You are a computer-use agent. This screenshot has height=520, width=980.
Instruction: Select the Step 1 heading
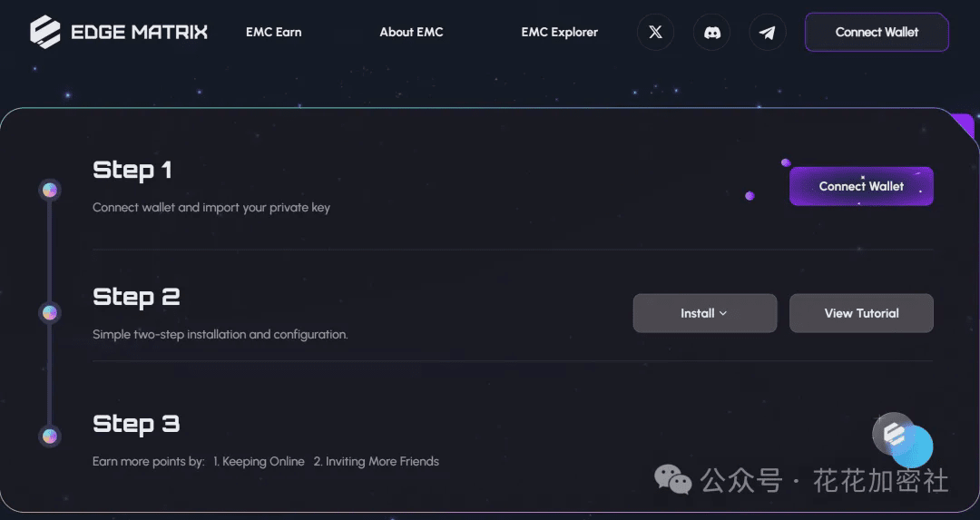point(132,170)
